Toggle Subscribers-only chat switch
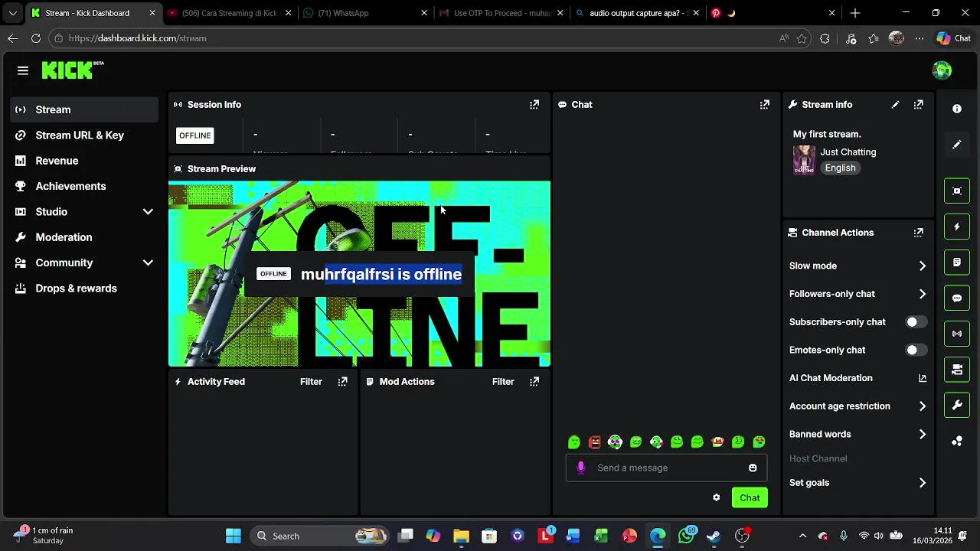This screenshot has width=980, height=551. [x=916, y=322]
